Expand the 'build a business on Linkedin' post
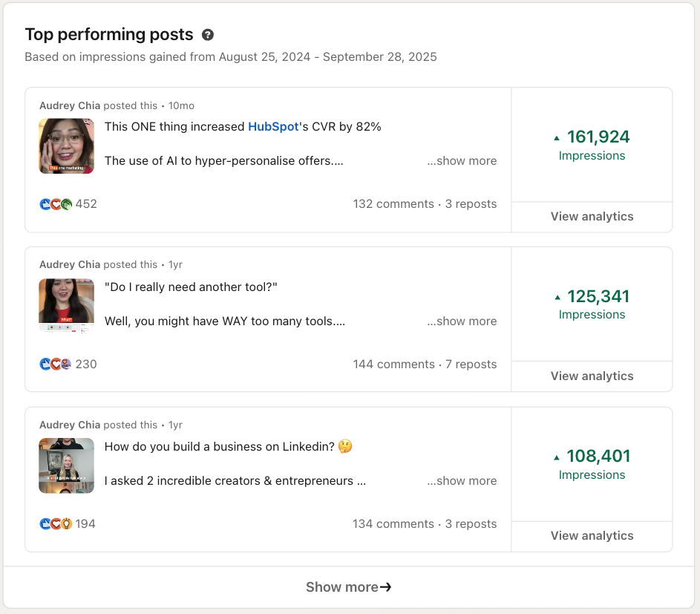The height and width of the screenshot is (614, 700). click(462, 481)
